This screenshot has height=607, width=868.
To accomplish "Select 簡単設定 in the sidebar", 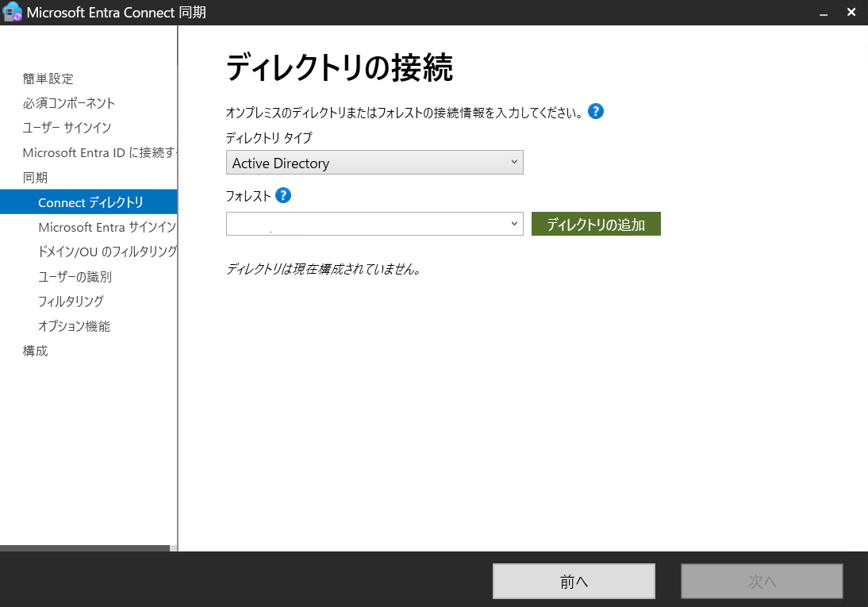I will pyautogui.click(x=48, y=79).
